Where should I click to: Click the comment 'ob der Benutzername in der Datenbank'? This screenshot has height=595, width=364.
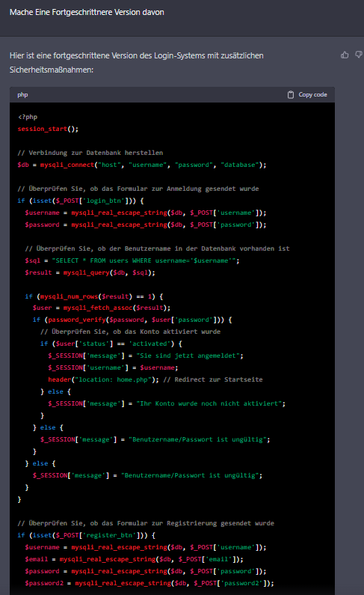157,248
